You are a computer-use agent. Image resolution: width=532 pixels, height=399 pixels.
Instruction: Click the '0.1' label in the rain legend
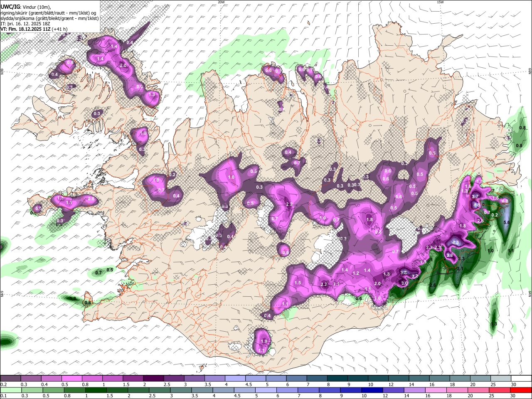(3, 396)
